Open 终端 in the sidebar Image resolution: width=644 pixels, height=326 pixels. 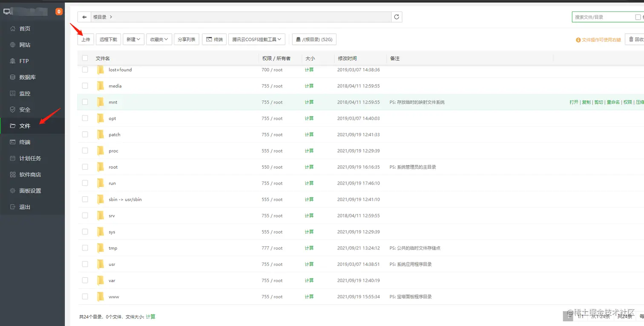click(32, 142)
